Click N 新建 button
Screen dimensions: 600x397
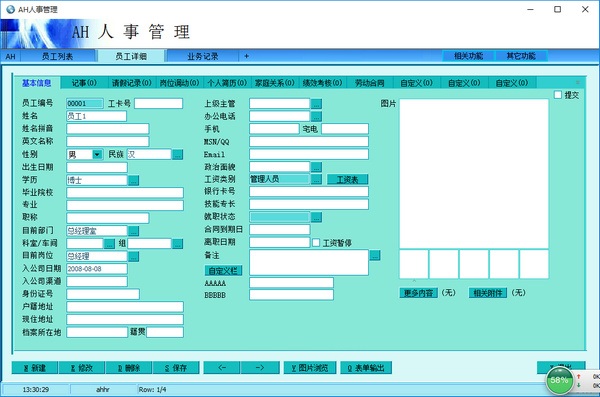tap(35, 368)
